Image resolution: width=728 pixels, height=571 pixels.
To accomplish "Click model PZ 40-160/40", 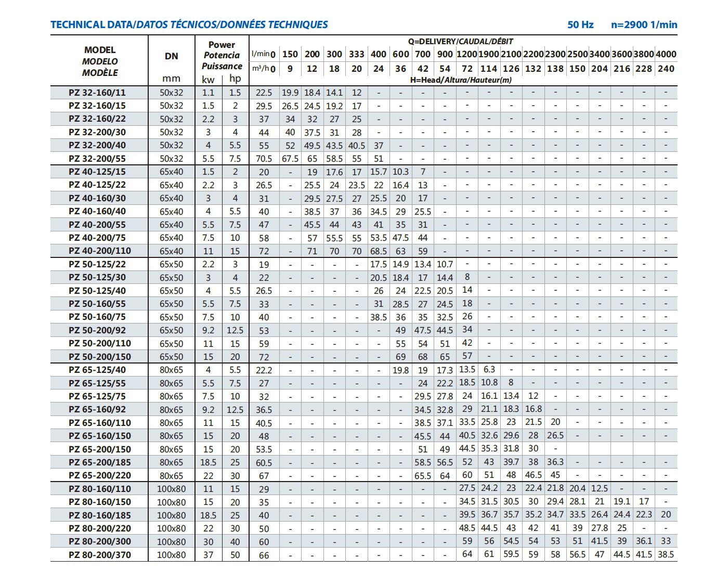I will (97, 211).
